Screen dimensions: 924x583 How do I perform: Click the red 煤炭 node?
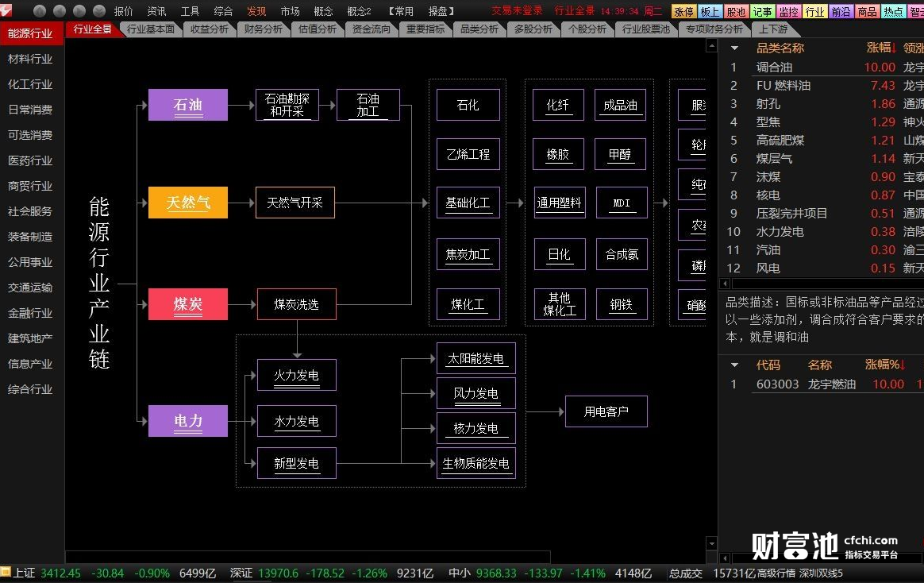(188, 304)
